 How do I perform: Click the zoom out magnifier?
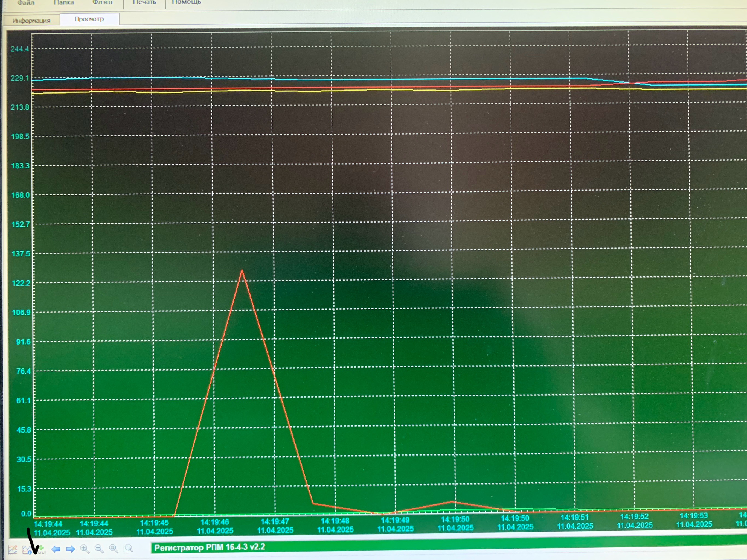[99, 549]
